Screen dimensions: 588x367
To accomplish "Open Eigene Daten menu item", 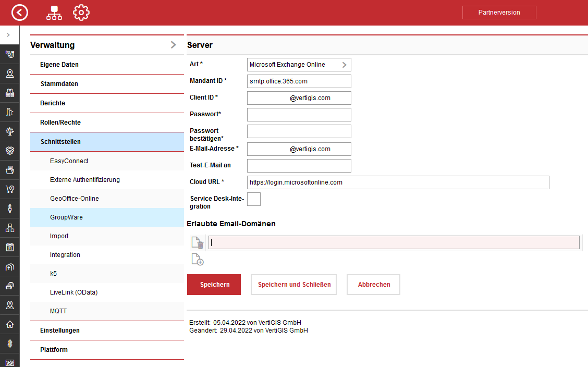I will [x=107, y=65].
